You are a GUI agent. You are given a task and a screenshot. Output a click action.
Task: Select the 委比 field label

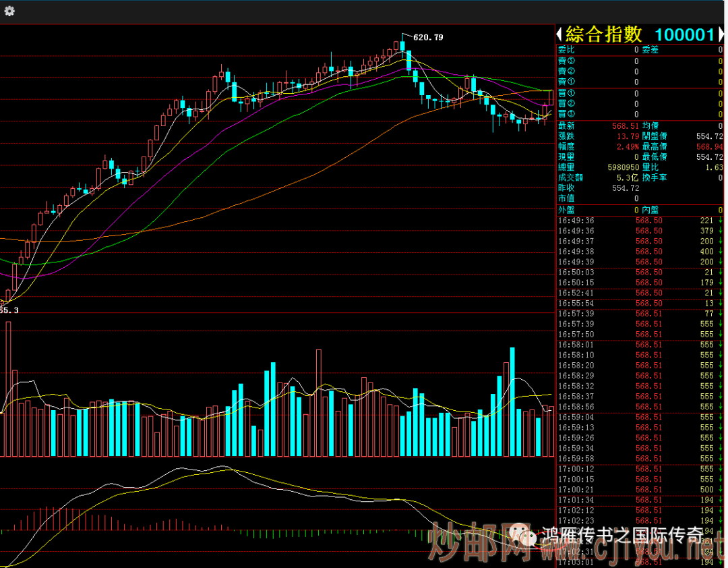pyautogui.click(x=566, y=50)
